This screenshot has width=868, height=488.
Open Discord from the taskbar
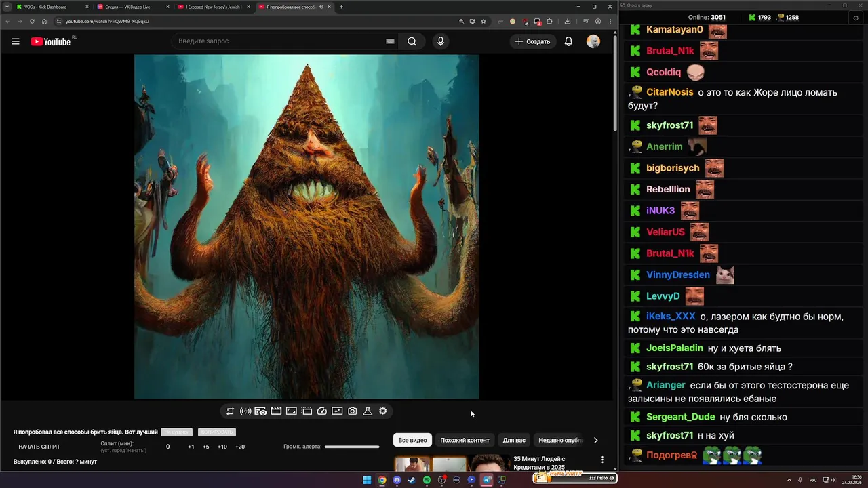click(x=397, y=480)
